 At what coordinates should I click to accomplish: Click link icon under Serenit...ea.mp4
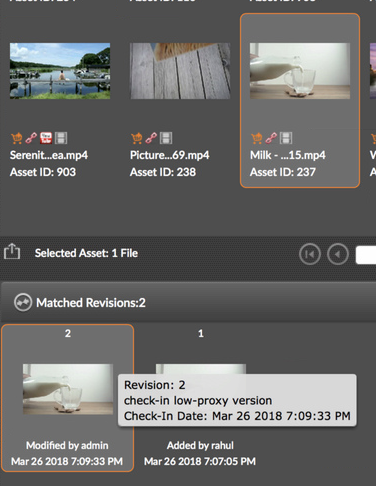point(31,138)
